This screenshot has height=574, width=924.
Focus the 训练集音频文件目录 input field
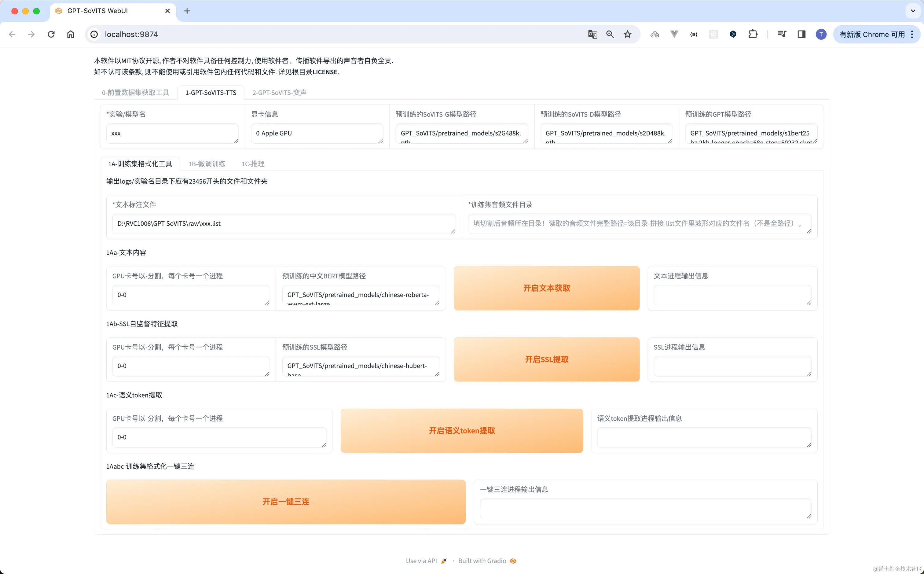point(639,223)
